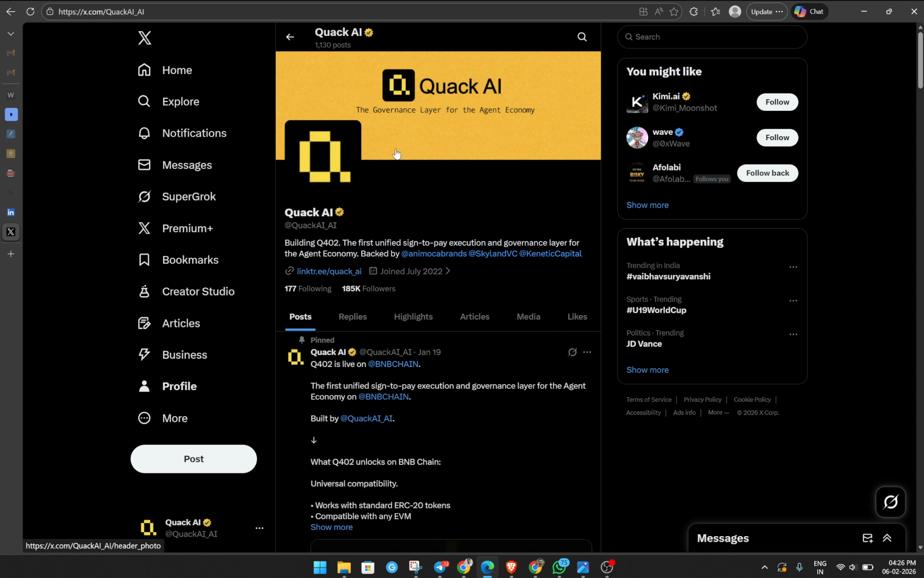The width and height of the screenshot is (924, 578).
Task: Open account switcher menu beside Quack AI
Action: (259, 528)
